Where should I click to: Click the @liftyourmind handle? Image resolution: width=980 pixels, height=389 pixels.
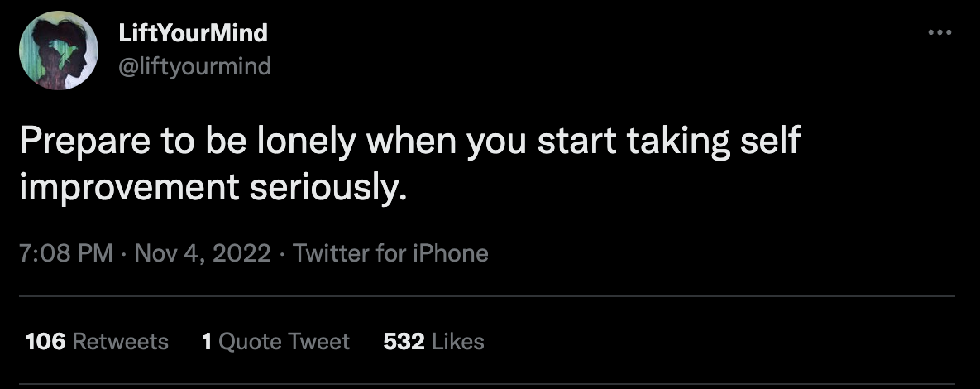195,65
